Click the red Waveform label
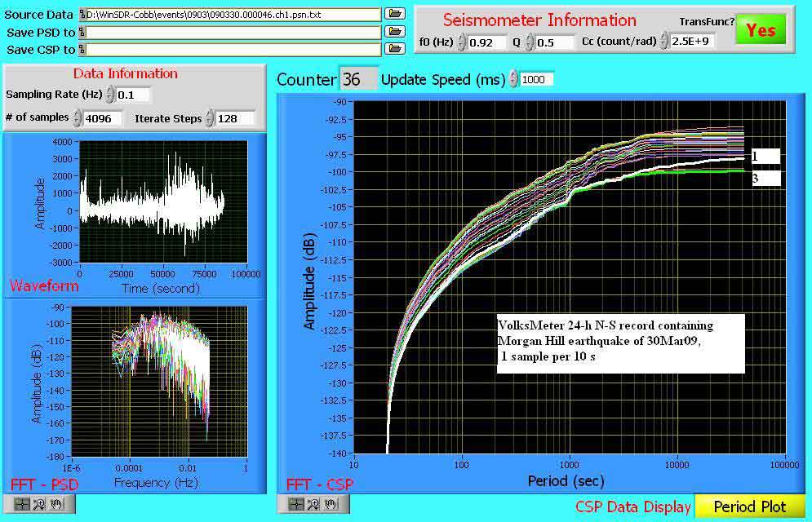This screenshot has width=812, height=522. 44,285
